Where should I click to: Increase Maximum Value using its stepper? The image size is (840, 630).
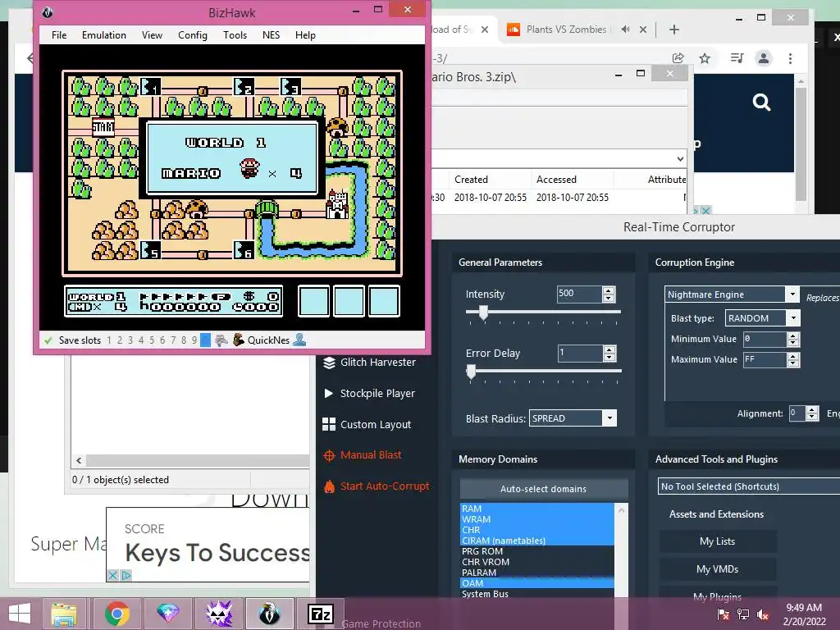[793, 356]
